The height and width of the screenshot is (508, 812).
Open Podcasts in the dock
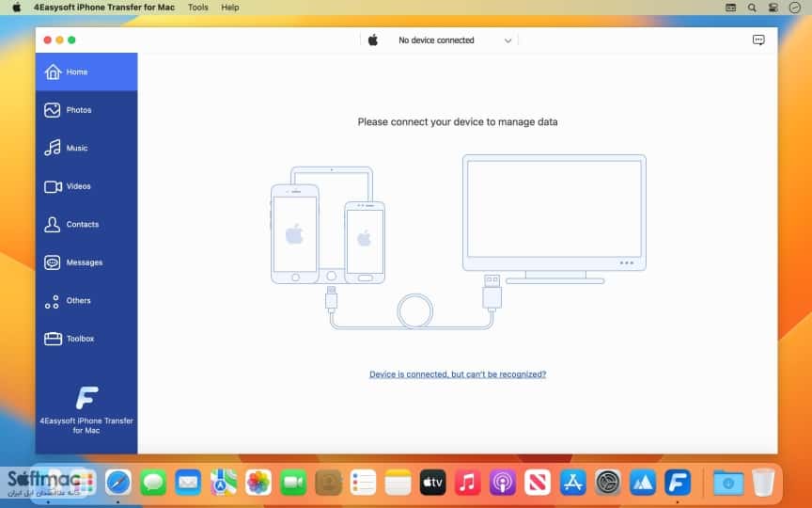point(503,483)
